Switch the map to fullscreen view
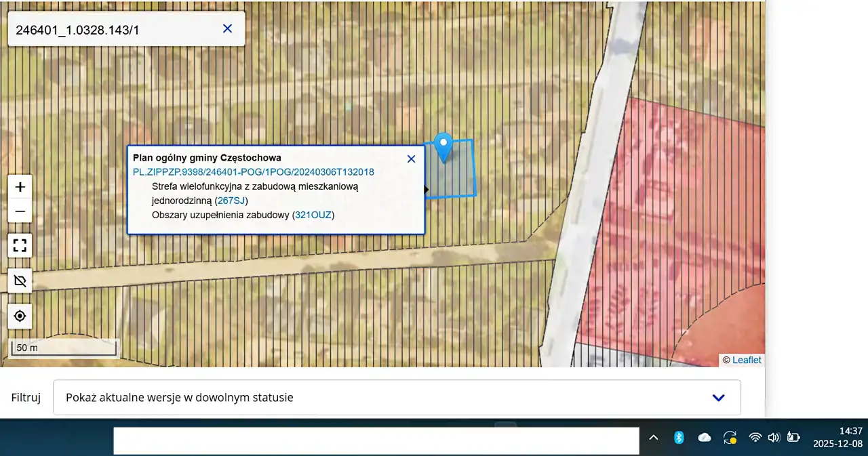 click(x=20, y=245)
